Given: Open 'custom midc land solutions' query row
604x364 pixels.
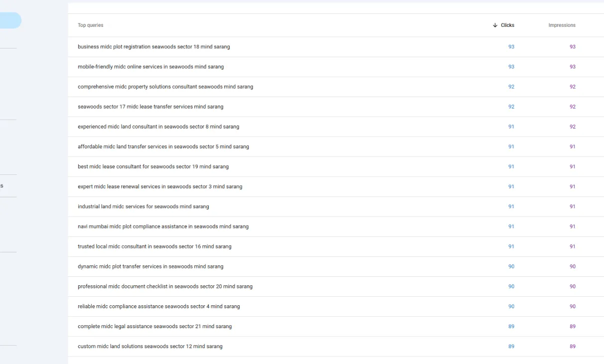Looking at the screenshot, I should (150, 346).
